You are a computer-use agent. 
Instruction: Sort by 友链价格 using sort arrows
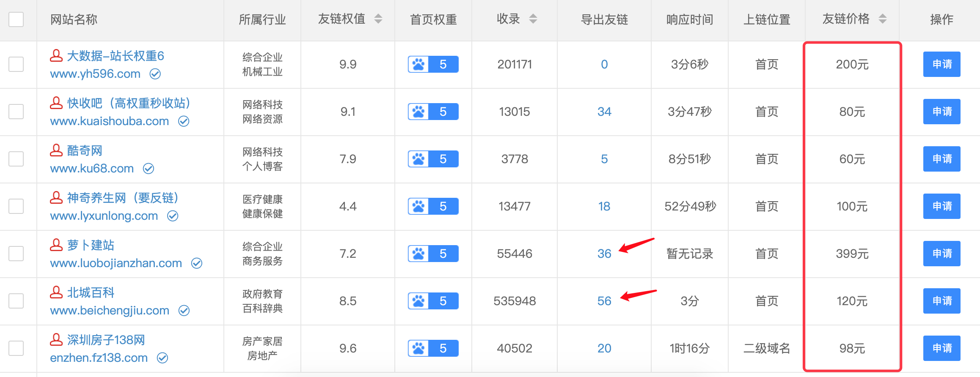[883, 19]
